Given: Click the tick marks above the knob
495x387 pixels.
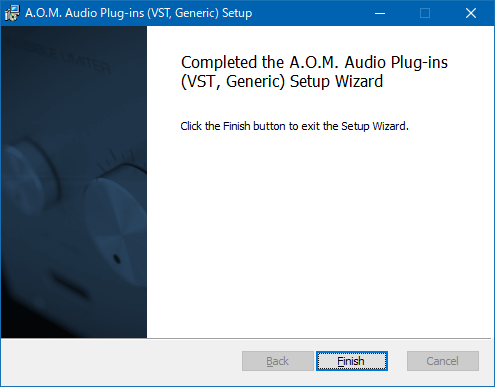Looking at the screenshot, I should coord(117,159).
